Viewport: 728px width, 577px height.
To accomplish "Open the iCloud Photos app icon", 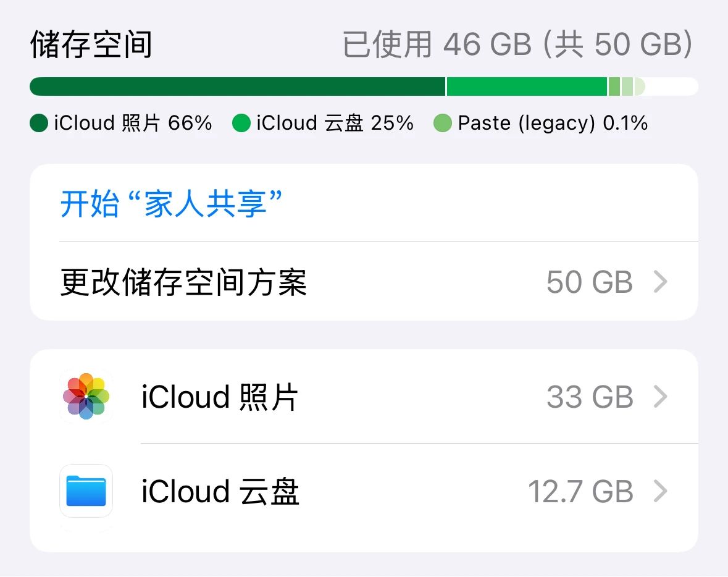I will coord(86,396).
